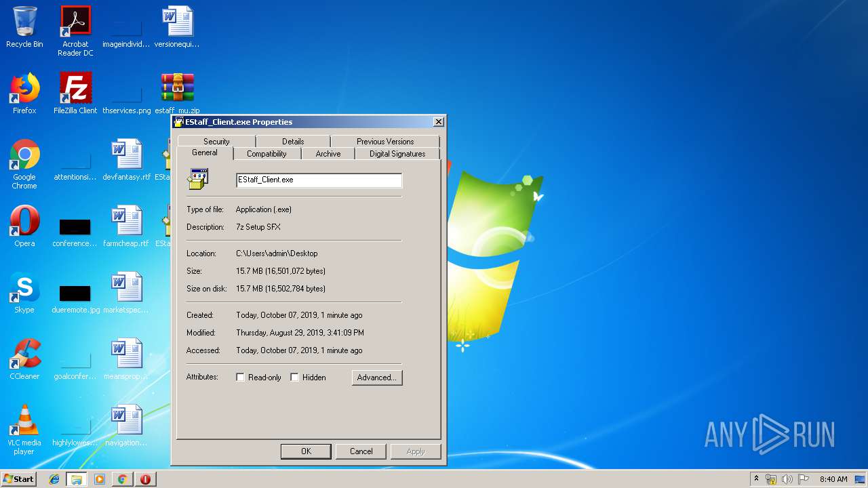Select navigation... document icon
This screenshot has width=868, height=488.
[x=127, y=426]
